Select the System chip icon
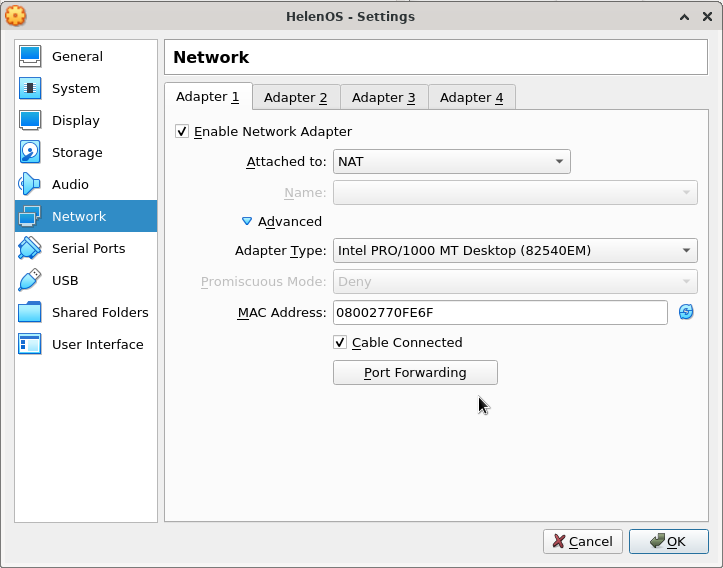The height and width of the screenshot is (568, 723). 30,89
